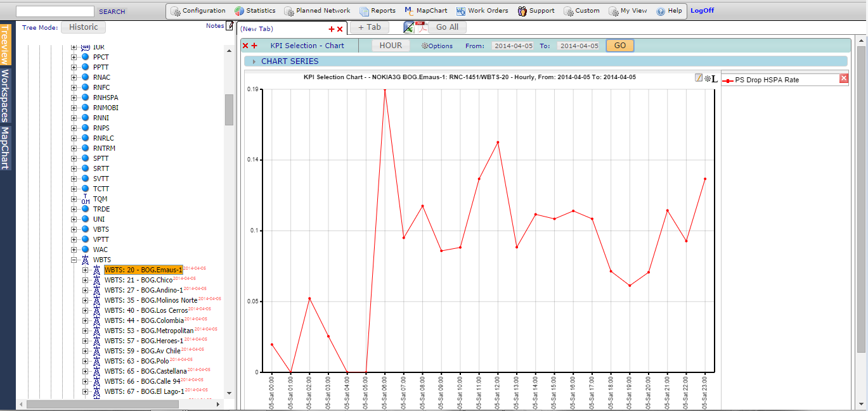This screenshot has height=411, width=868.
Task: Open chart settings gear icon
Action: point(707,78)
